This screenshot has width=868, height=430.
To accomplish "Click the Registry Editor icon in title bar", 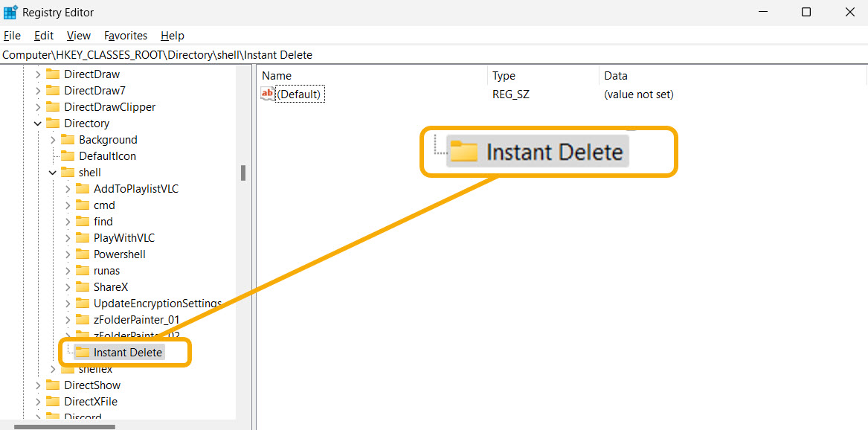I will (10, 12).
